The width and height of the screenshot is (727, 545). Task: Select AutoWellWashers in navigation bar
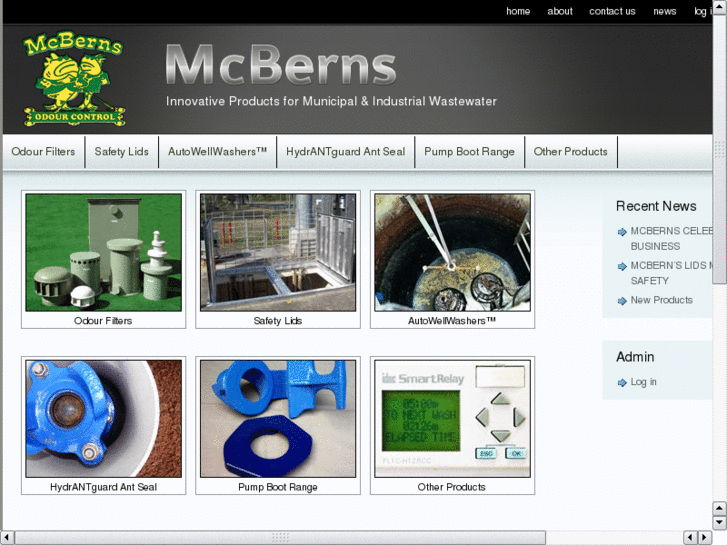point(217,152)
